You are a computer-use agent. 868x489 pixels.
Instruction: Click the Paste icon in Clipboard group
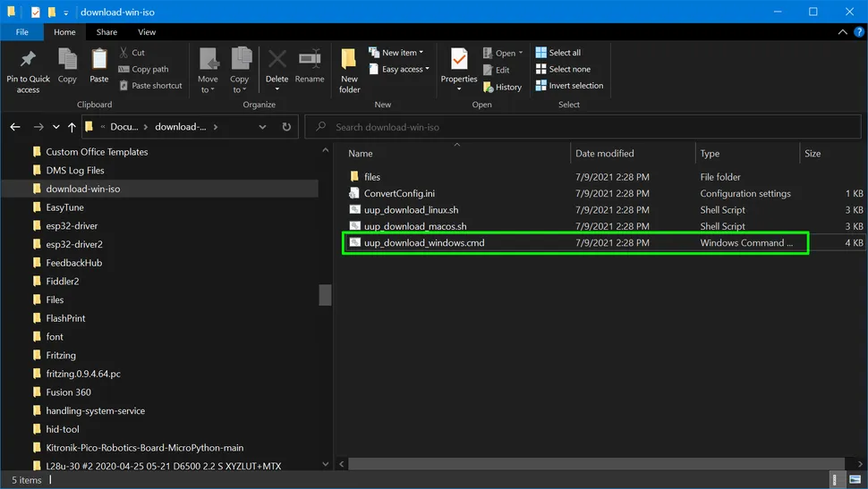point(99,63)
